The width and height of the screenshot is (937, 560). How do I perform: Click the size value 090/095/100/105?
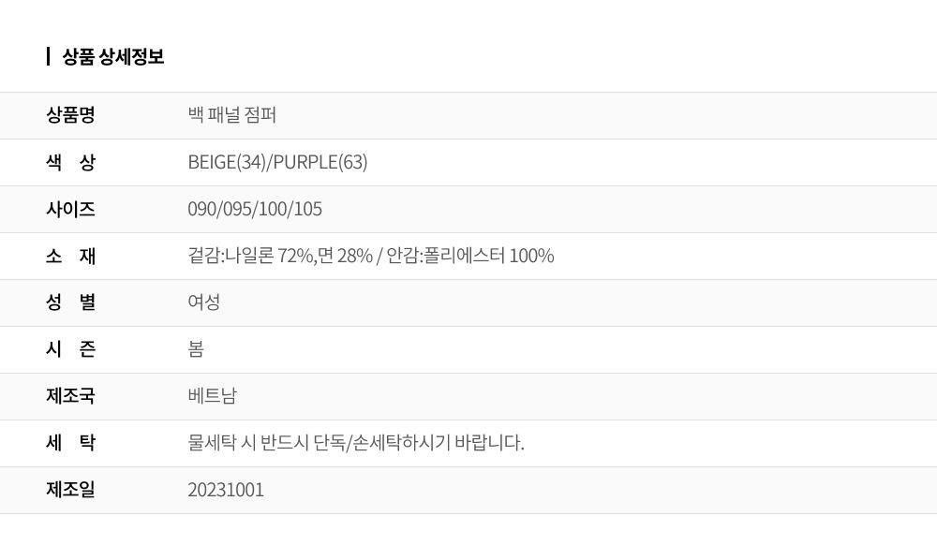point(255,209)
